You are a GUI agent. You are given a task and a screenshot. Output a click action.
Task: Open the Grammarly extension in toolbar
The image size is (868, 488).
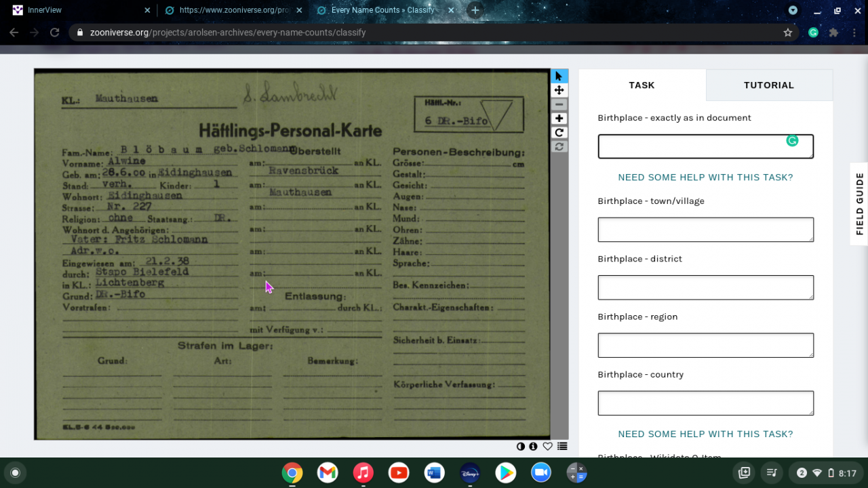click(813, 33)
